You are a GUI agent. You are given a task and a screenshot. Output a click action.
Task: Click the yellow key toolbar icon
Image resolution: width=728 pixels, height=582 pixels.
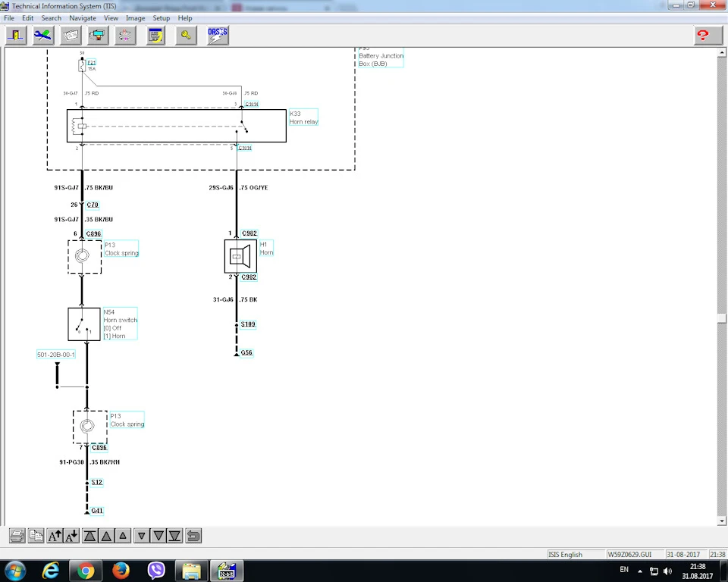(x=186, y=36)
